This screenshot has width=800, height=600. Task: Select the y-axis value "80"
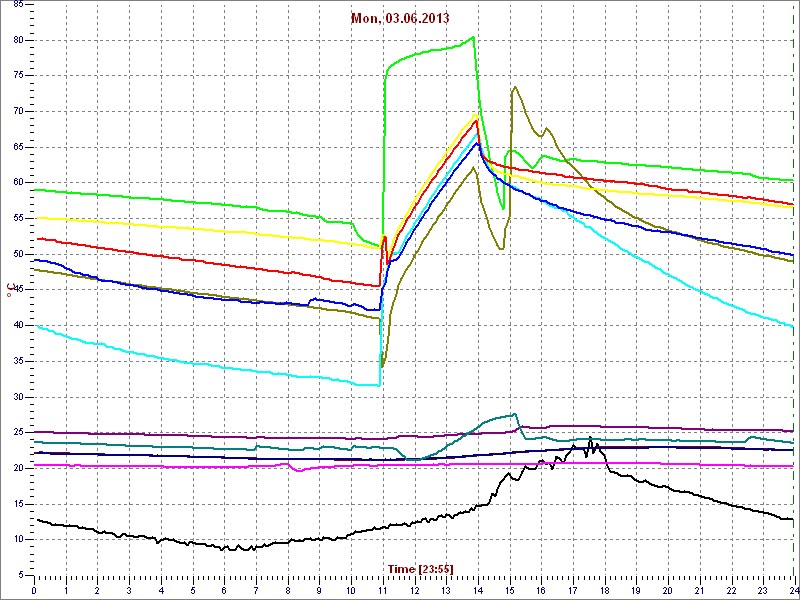[x=18, y=40]
